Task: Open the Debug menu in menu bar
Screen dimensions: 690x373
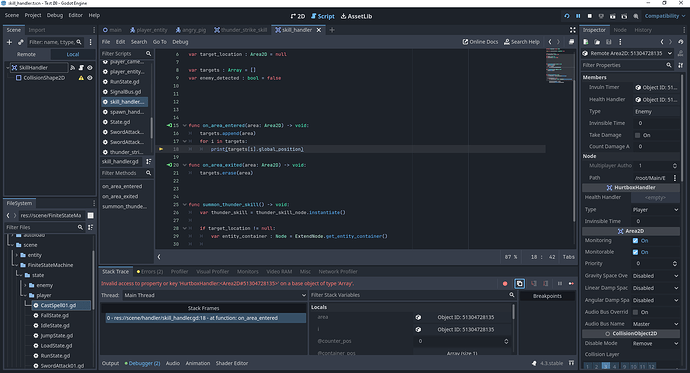Action: point(55,15)
